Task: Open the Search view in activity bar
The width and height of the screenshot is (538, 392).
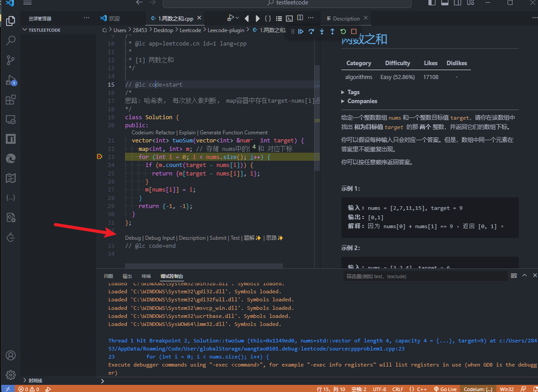Action: pos(11,41)
